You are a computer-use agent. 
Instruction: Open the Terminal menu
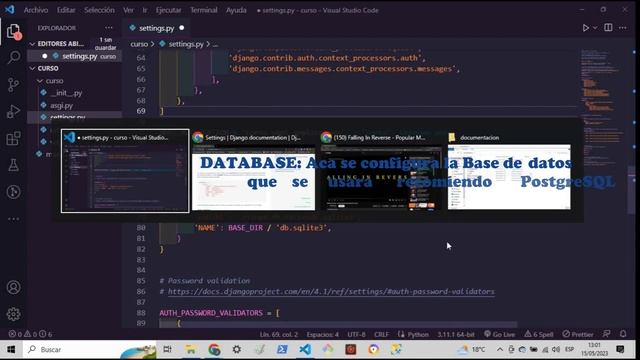(x=204, y=10)
